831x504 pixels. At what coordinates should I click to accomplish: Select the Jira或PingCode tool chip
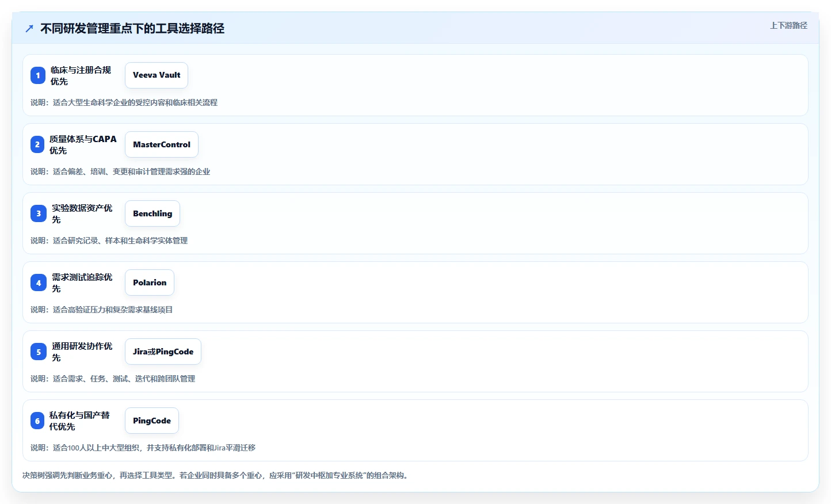click(x=163, y=352)
